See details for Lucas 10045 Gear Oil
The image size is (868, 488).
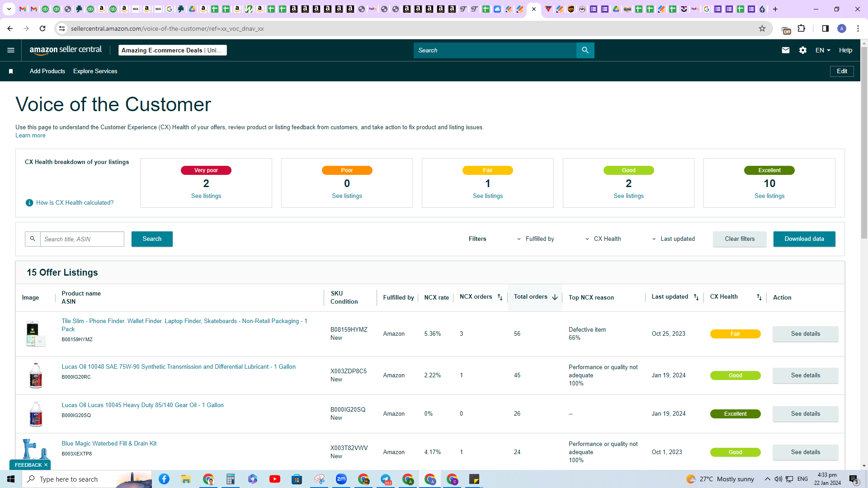coord(805,414)
